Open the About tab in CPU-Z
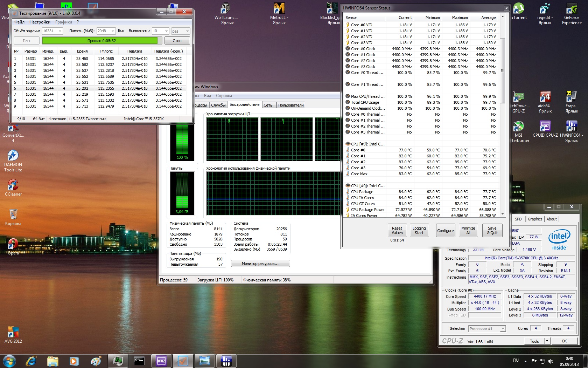 pyautogui.click(x=552, y=219)
